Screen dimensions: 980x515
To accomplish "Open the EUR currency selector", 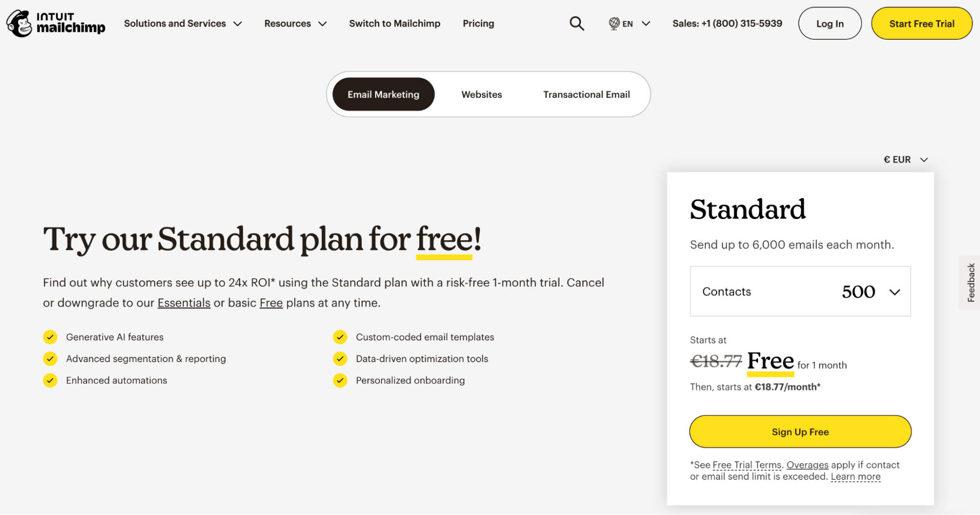I will (x=905, y=160).
